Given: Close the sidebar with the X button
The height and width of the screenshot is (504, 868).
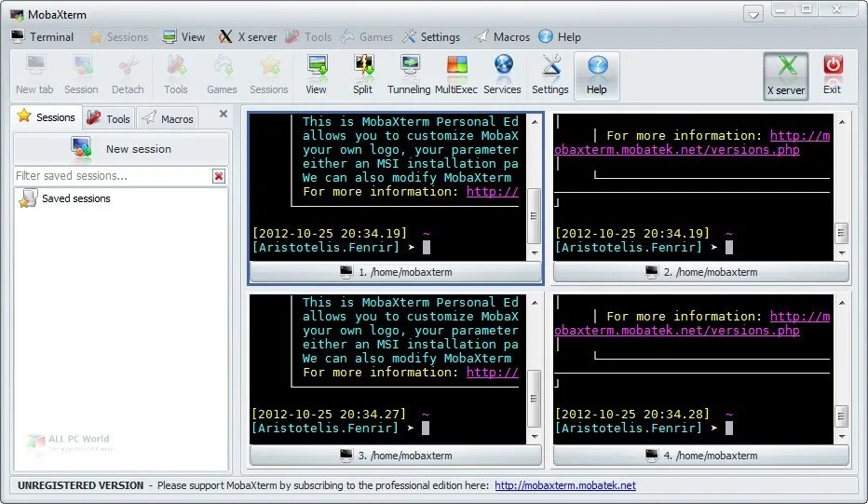Looking at the screenshot, I should pos(224,114).
